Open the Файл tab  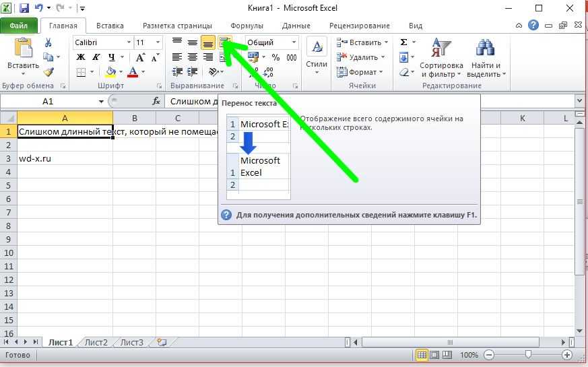tap(19, 26)
